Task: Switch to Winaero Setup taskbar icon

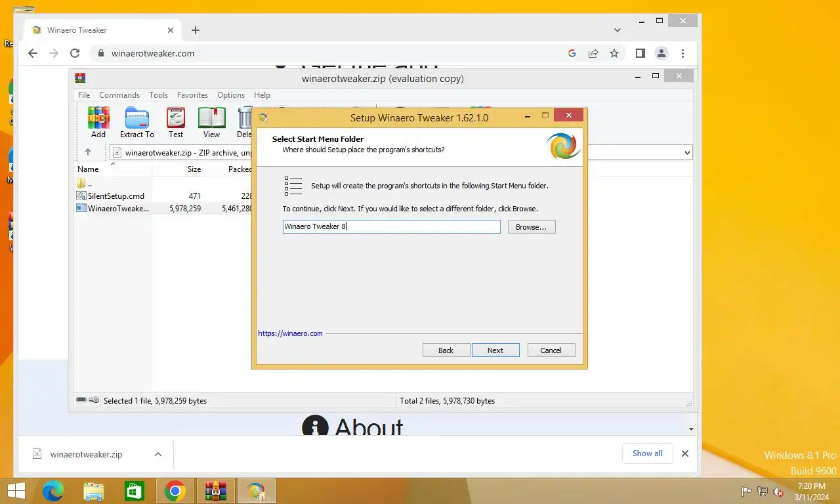Action: click(257, 491)
